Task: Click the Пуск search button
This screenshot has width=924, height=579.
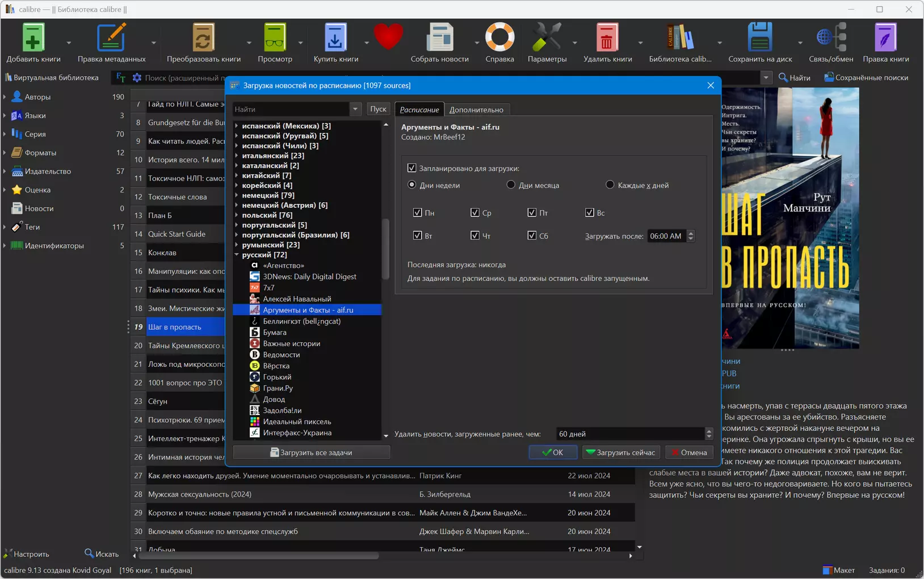Action: (x=378, y=109)
